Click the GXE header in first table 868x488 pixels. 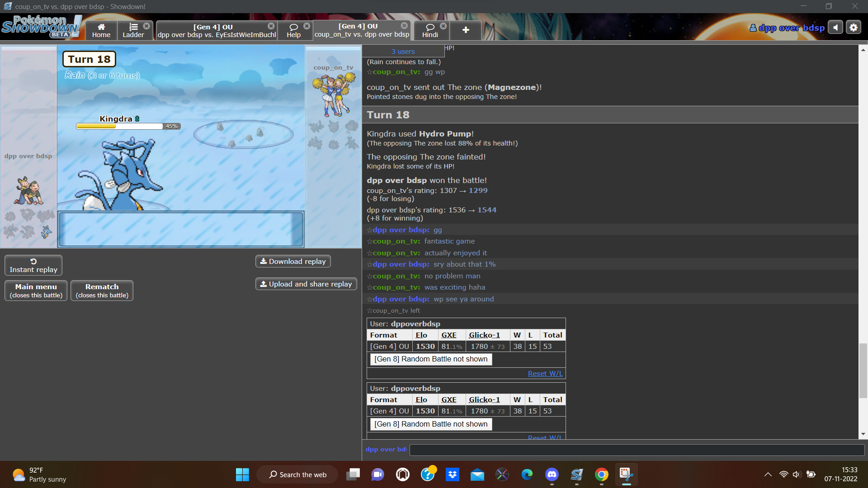[x=449, y=335]
